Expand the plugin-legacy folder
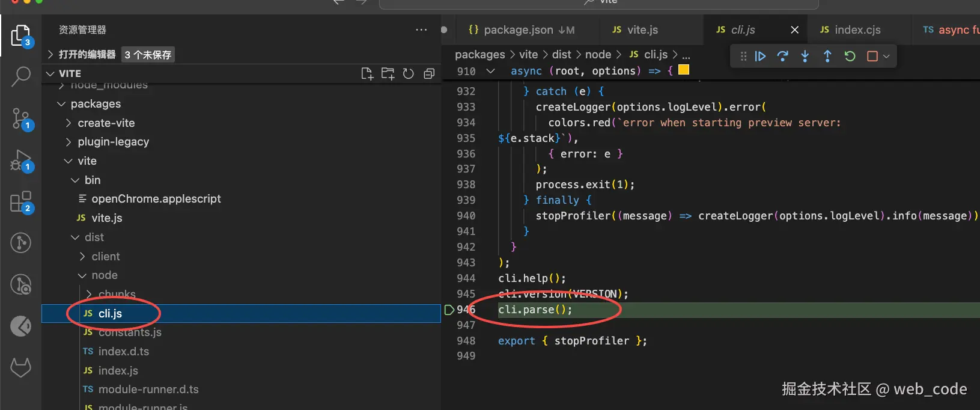 (68, 142)
